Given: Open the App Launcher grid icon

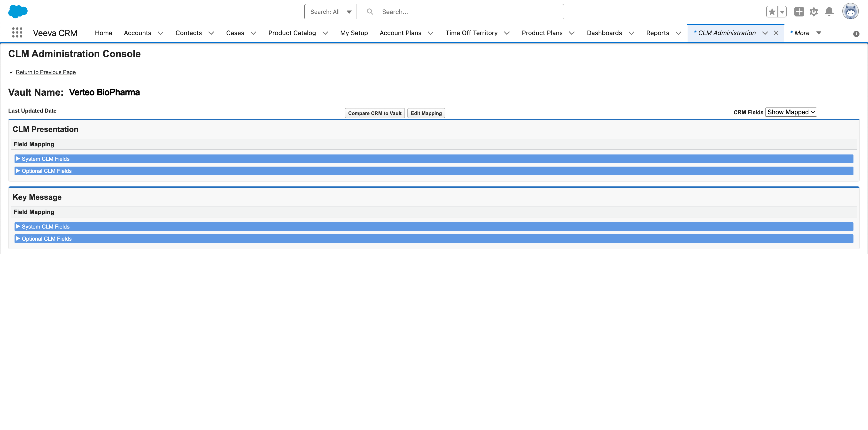Looking at the screenshot, I should coord(17,33).
